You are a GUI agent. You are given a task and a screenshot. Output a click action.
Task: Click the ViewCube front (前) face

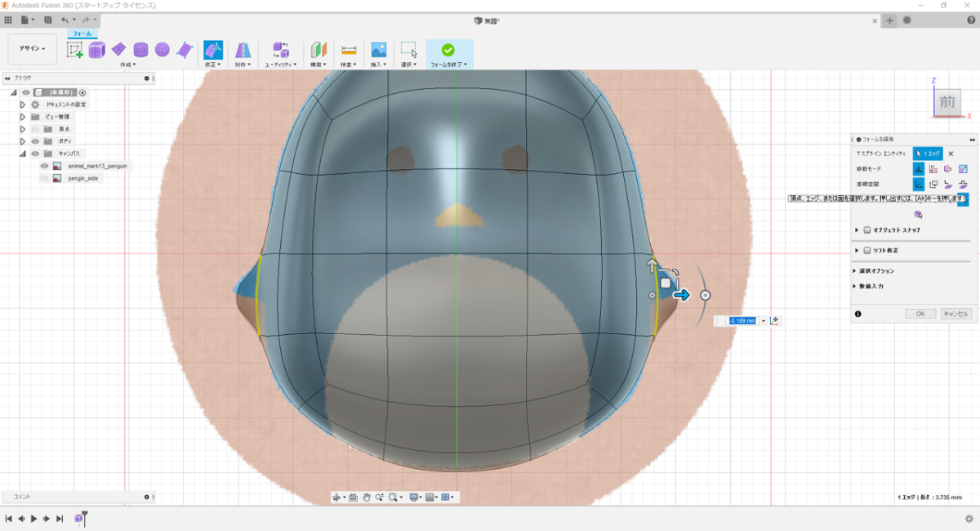point(947,102)
